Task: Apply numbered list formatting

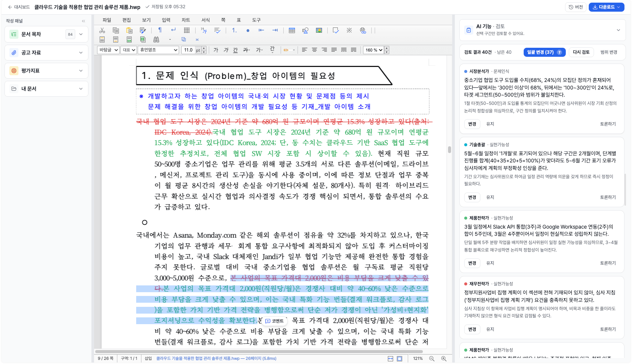Action: coord(234,30)
